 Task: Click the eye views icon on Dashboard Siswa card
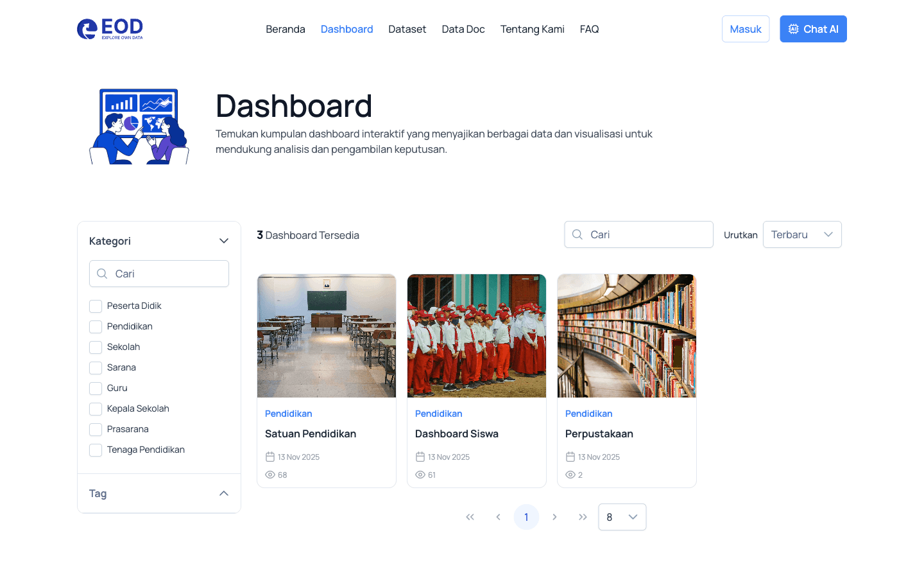tap(420, 475)
